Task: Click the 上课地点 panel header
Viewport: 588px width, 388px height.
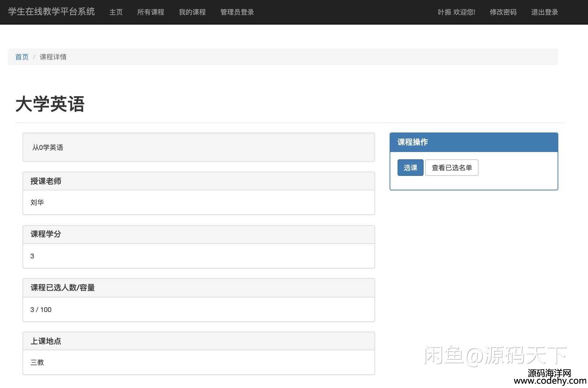Action: pos(199,341)
